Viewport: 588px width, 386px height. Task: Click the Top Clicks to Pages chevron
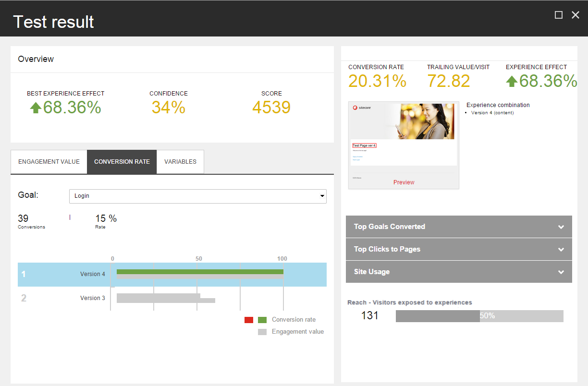click(561, 250)
